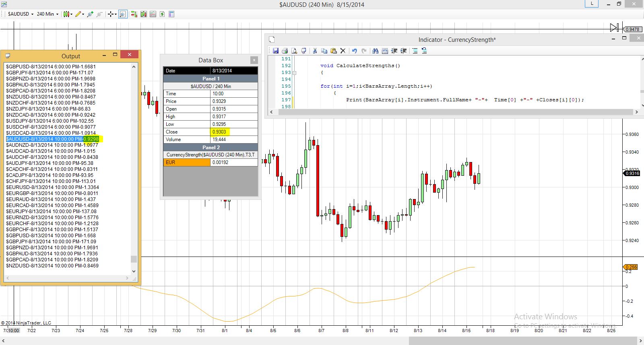Open the Strategies dollar icon
Screen dimensions: 644x345
pyautogui.click(x=162, y=14)
